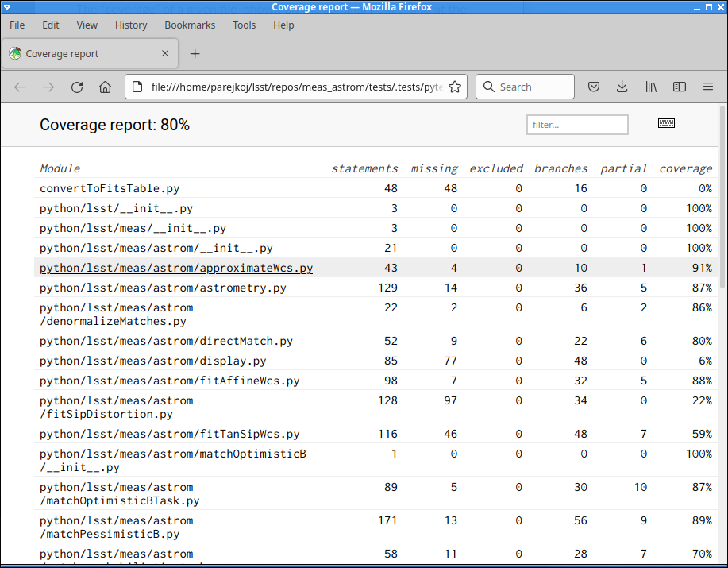The width and height of the screenshot is (728, 568).
Task: Open the Bookmarks menu
Action: pos(190,25)
